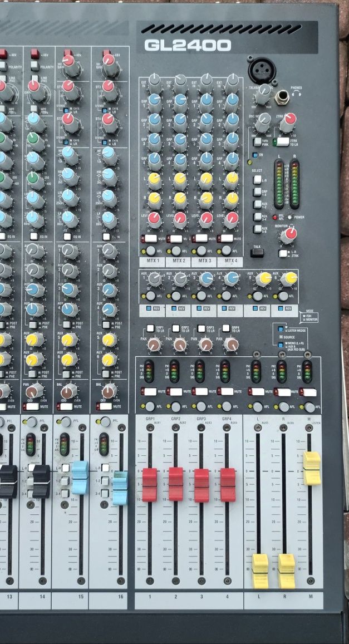Grab the yellow master R fader
349x644 pixels.
[286, 571]
